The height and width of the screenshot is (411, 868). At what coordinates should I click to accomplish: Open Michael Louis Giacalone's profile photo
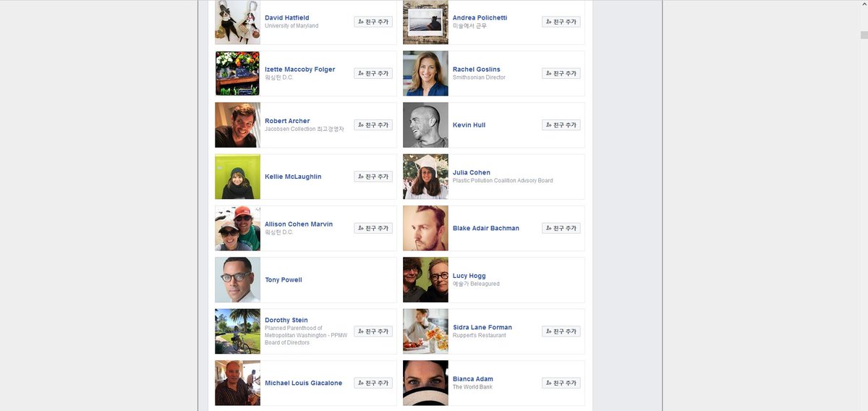(x=237, y=383)
